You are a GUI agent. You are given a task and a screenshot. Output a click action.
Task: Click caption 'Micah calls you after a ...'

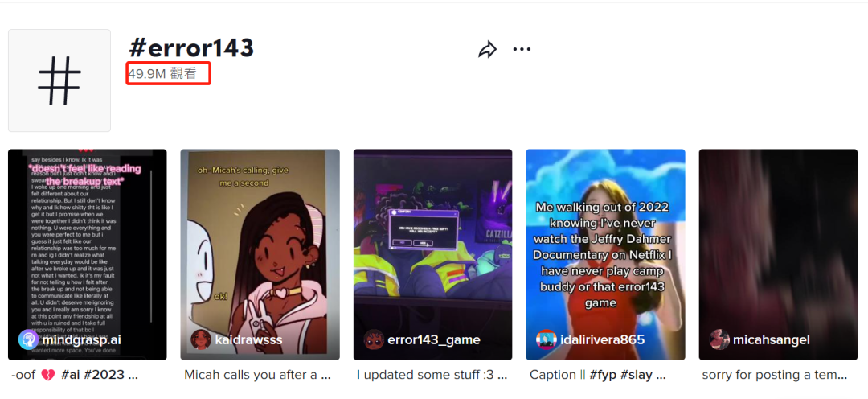click(x=257, y=375)
